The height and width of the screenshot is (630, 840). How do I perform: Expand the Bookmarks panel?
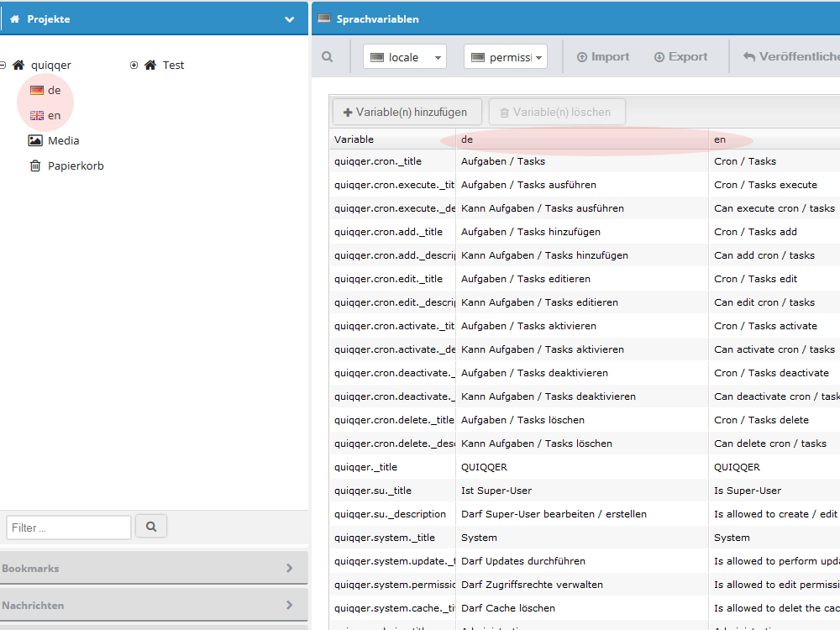[x=154, y=568]
